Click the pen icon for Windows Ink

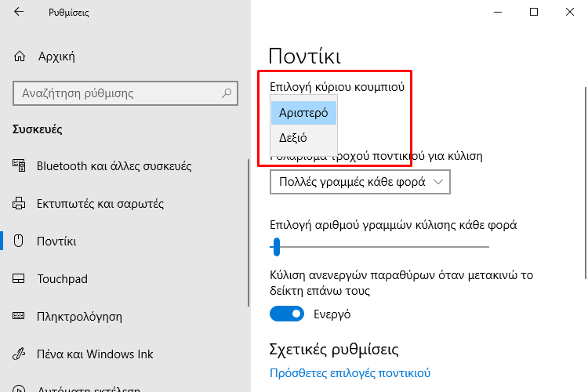(x=20, y=354)
